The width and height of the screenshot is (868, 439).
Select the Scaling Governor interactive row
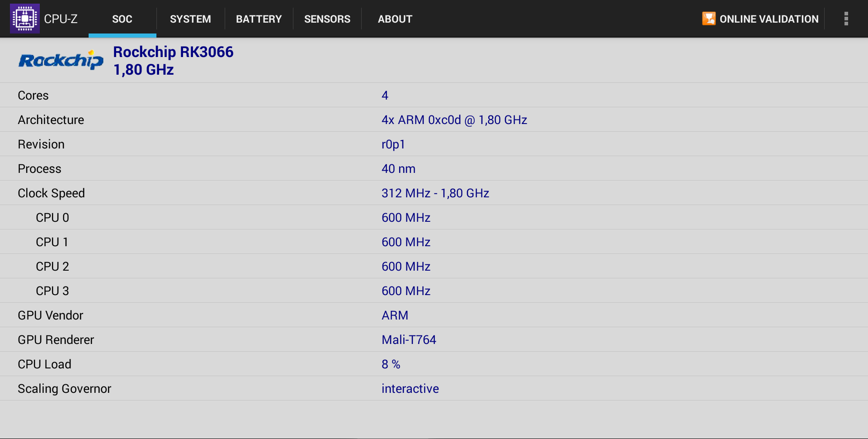pos(434,389)
